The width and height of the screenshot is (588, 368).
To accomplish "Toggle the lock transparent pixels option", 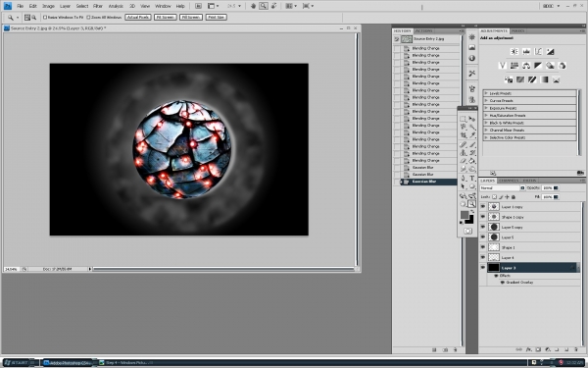I will pyautogui.click(x=494, y=197).
